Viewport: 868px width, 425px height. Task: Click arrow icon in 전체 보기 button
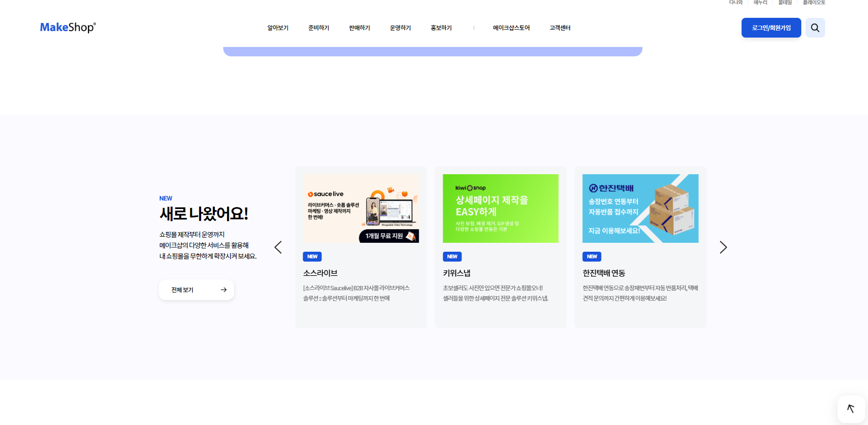click(x=224, y=290)
